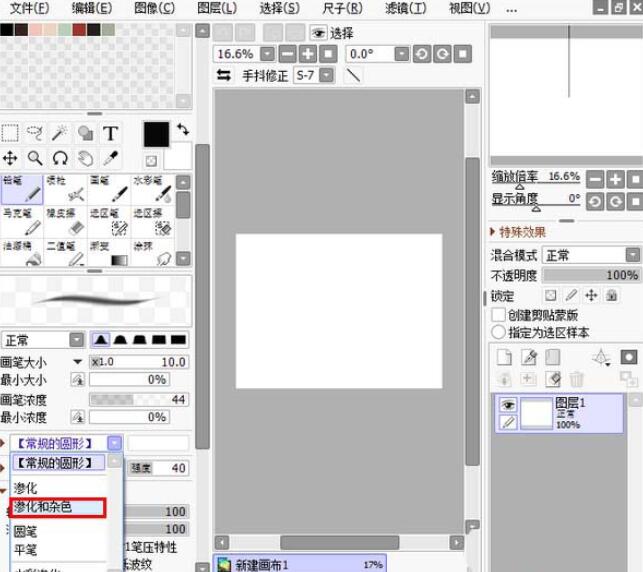Open the 滤镜(T) menu
Viewport: 643px width, 572px height.
[405, 8]
